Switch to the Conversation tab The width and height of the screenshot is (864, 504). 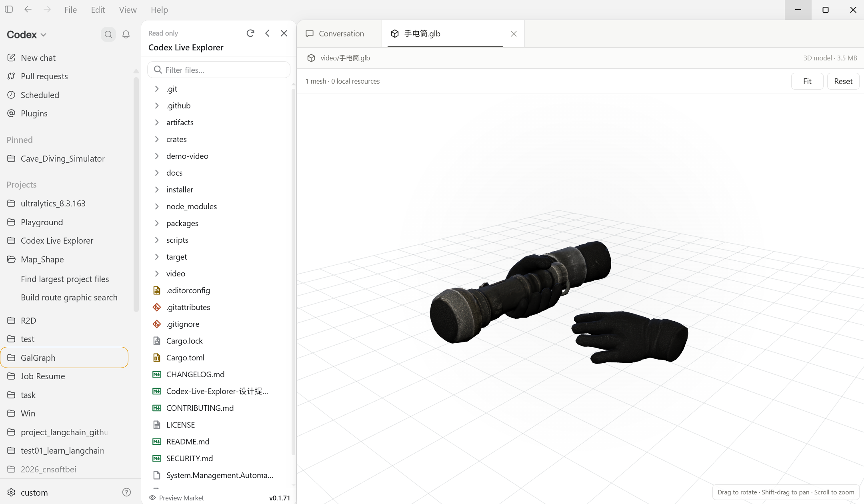(x=340, y=34)
